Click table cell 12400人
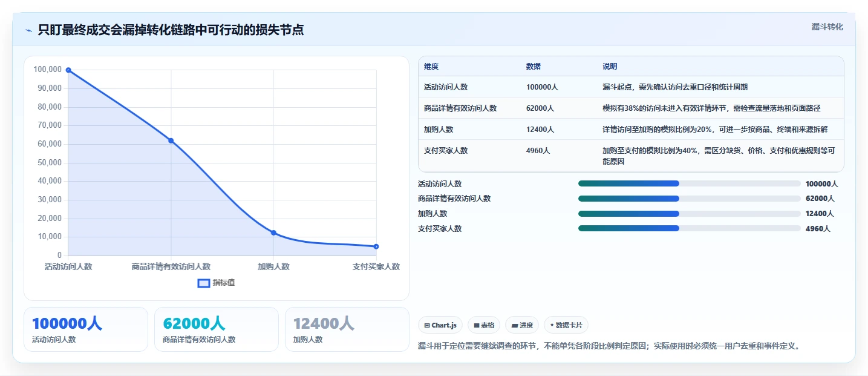868x376 pixels. [540, 130]
